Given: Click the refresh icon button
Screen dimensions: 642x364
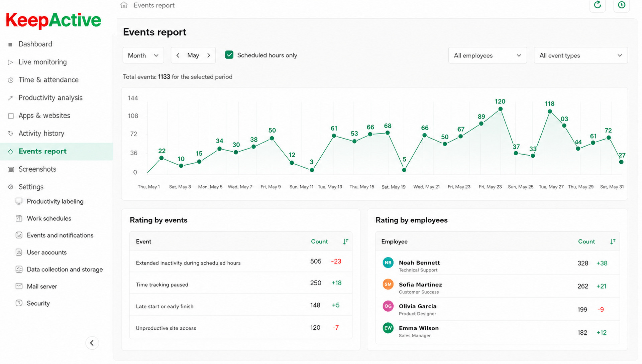Looking at the screenshot, I should click(598, 5).
